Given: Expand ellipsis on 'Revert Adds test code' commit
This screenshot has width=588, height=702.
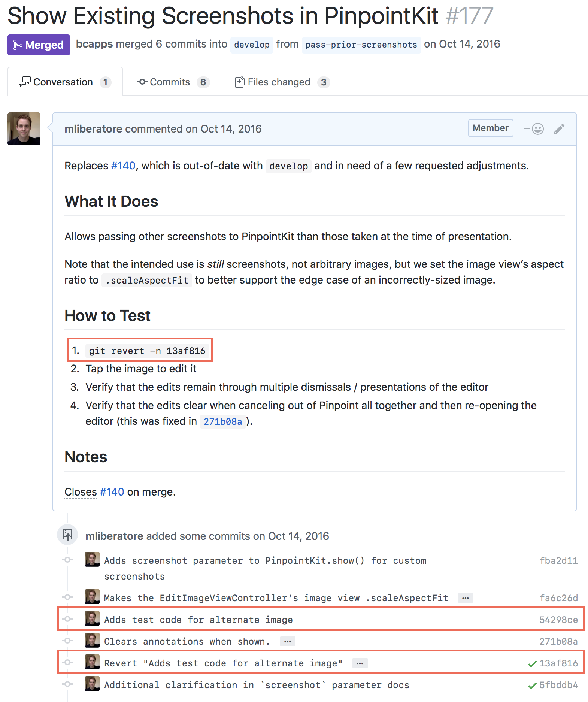Looking at the screenshot, I should 360,663.
